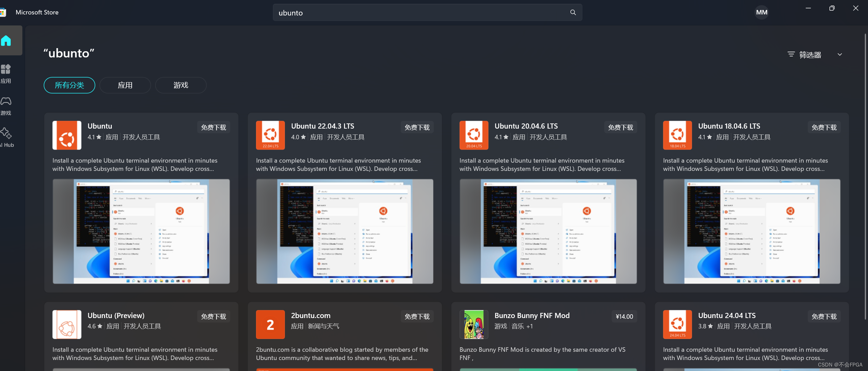Open the AI Hub sidebar section
The width and height of the screenshot is (868, 371).
[7, 138]
